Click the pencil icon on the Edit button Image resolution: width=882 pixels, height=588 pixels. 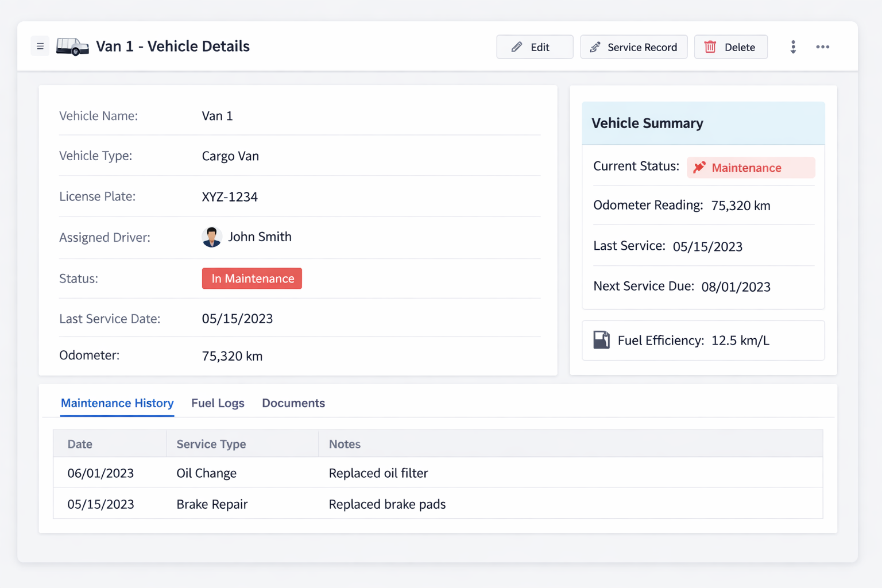pos(516,47)
